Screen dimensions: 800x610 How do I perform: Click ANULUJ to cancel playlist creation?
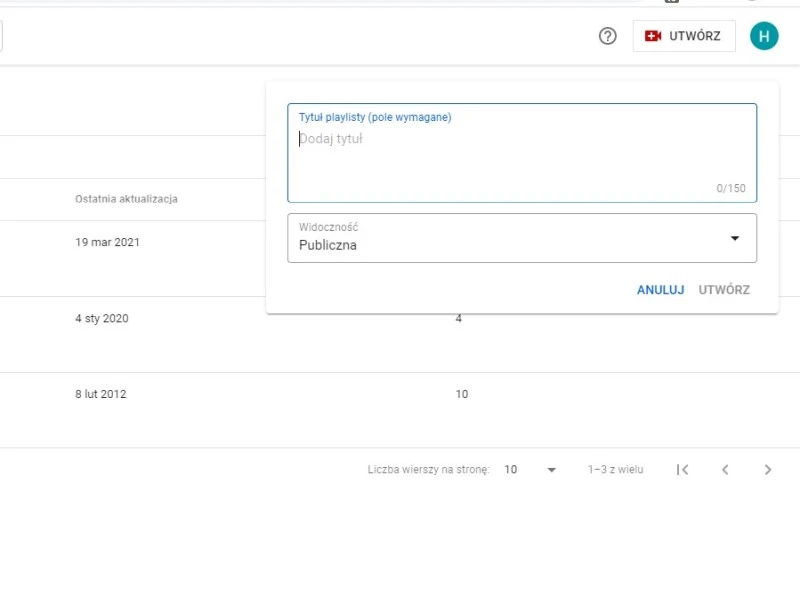pos(660,290)
